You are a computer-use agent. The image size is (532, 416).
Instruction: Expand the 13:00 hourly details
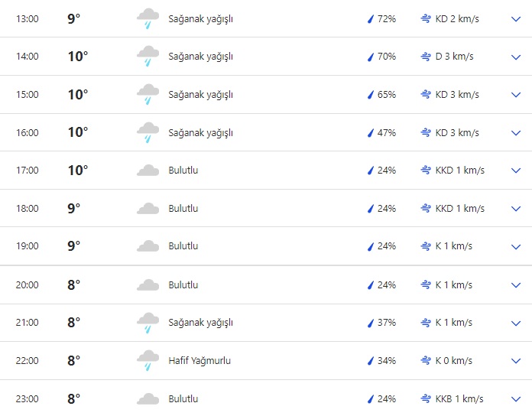515,19
